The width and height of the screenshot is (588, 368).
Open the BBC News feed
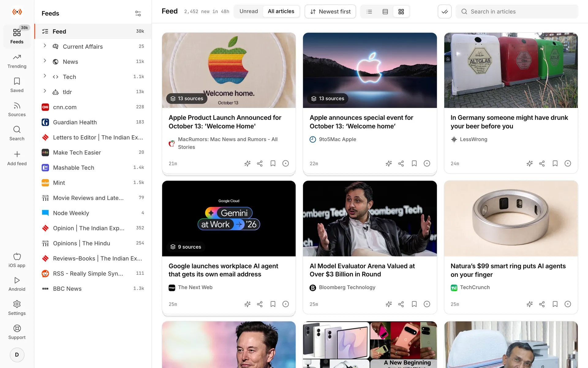click(93, 289)
